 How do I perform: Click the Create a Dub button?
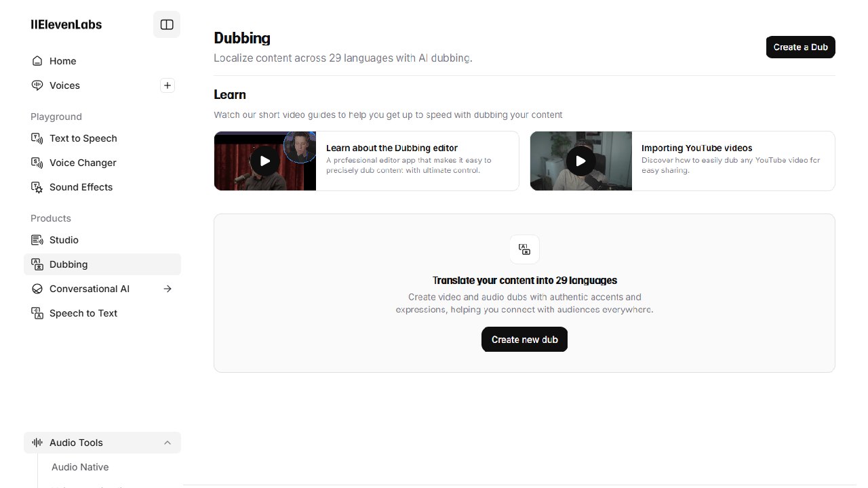coord(801,47)
